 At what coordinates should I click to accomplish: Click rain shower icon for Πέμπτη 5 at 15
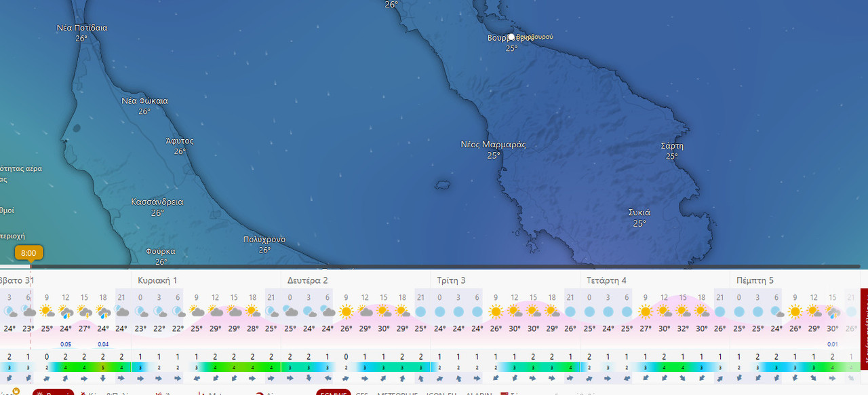[x=832, y=312]
